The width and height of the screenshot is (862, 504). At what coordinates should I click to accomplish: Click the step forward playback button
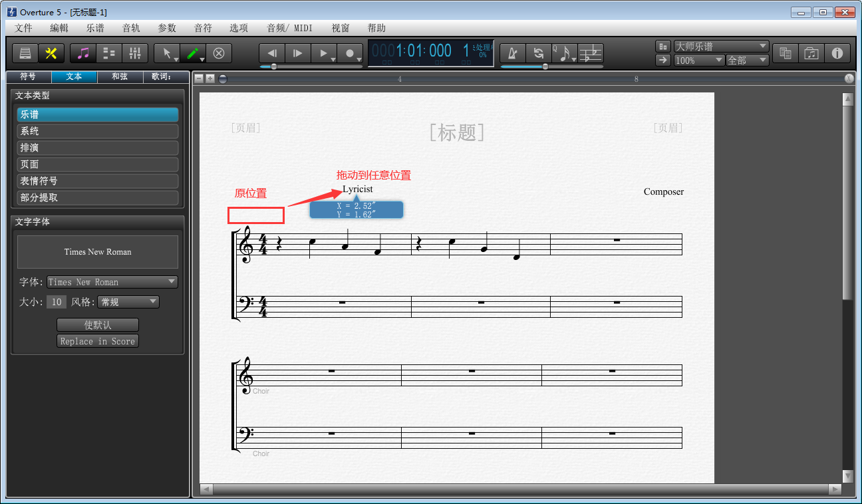tap(298, 53)
